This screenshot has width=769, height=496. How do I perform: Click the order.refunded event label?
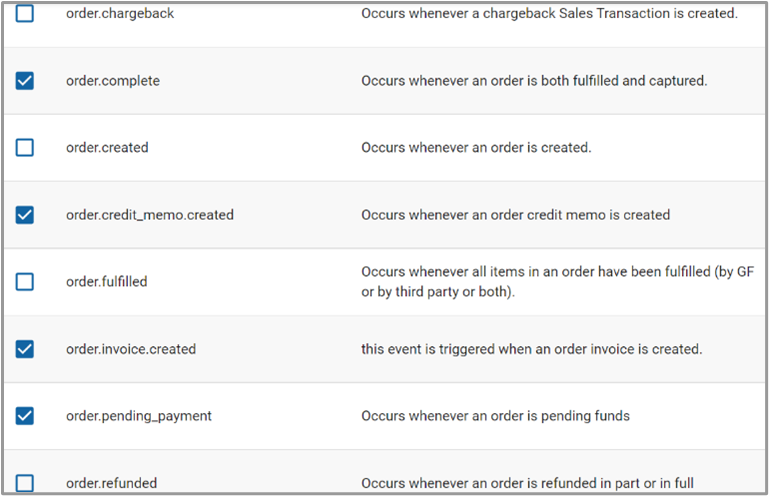click(112, 483)
